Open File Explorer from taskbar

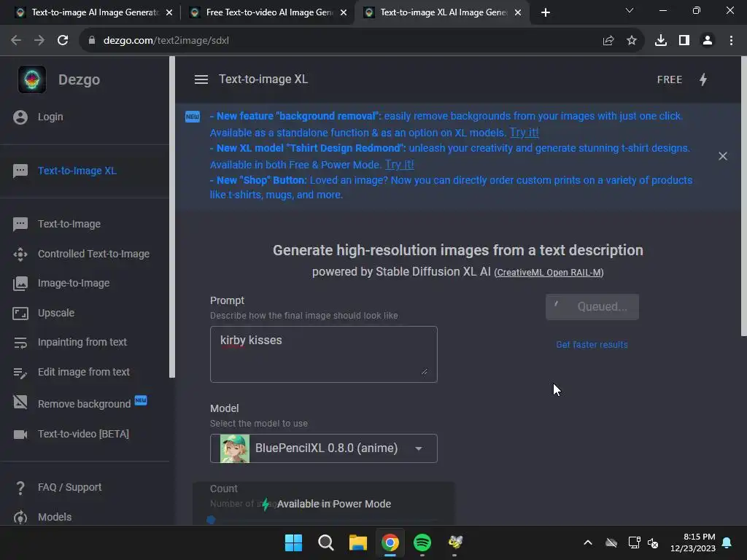(358, 542)
